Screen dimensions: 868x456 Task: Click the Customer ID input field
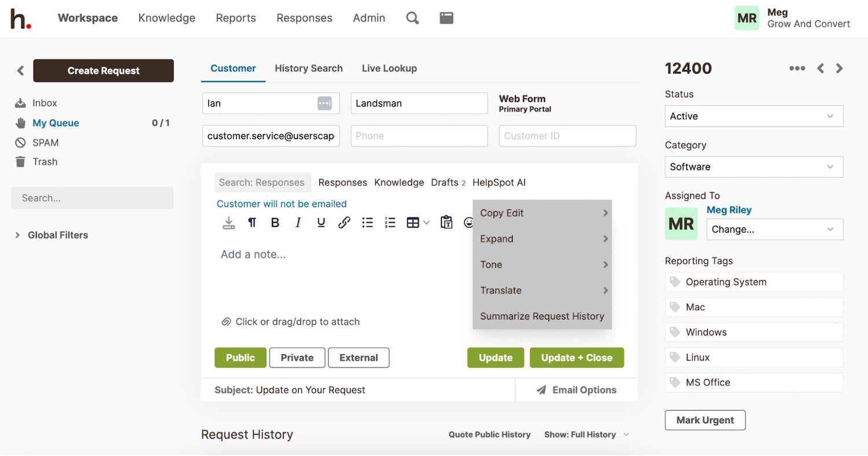[x=568, y=136]
